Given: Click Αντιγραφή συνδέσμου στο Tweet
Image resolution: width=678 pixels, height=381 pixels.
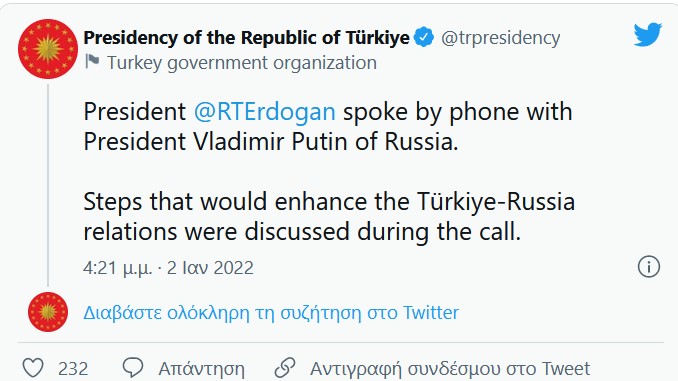Looking at the screenshot, I should 450,369.
